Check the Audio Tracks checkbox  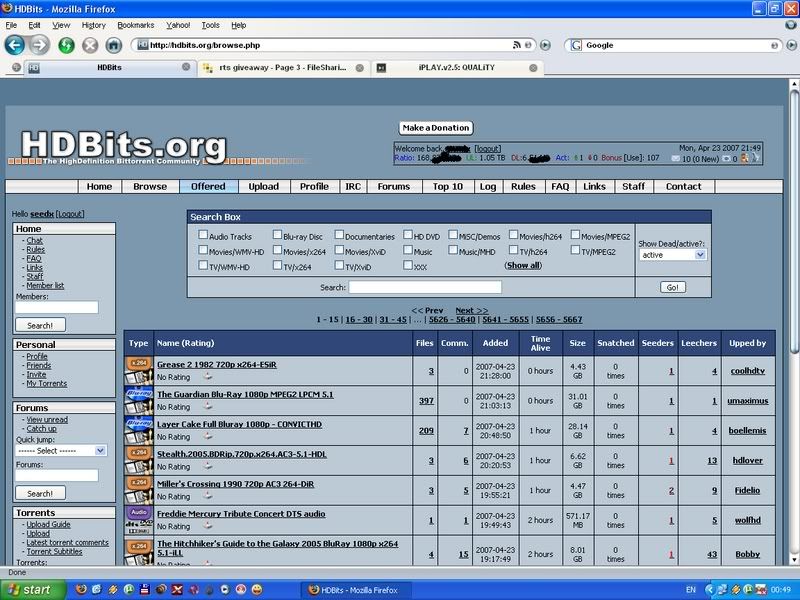(203, 235)
